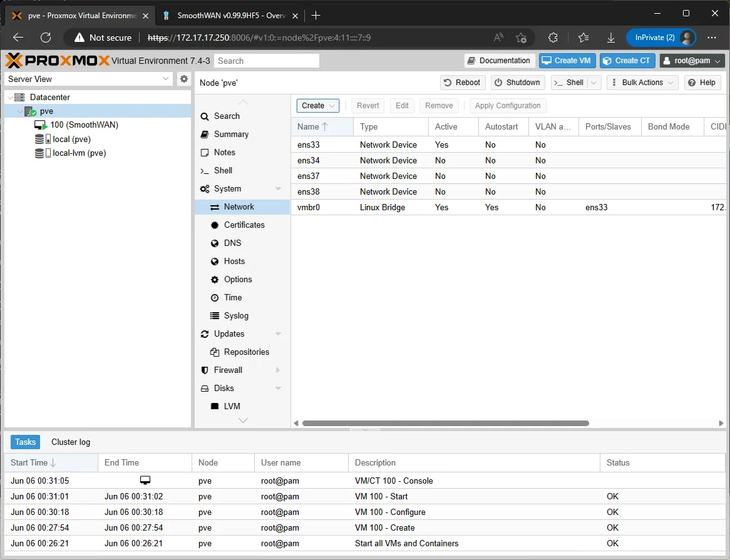
Task: Switch to the Cluster log tab
Action: point(71,442)
